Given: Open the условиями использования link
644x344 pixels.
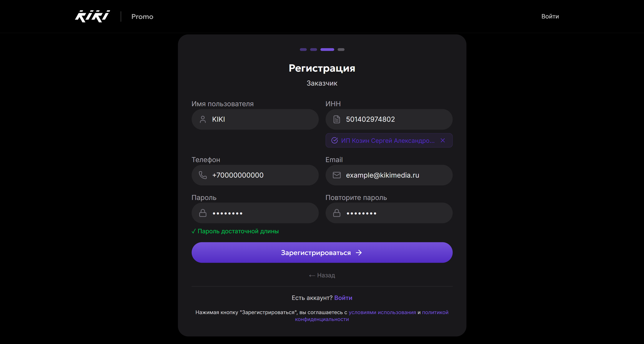Looking at the screenshot, I should (382, 312).
